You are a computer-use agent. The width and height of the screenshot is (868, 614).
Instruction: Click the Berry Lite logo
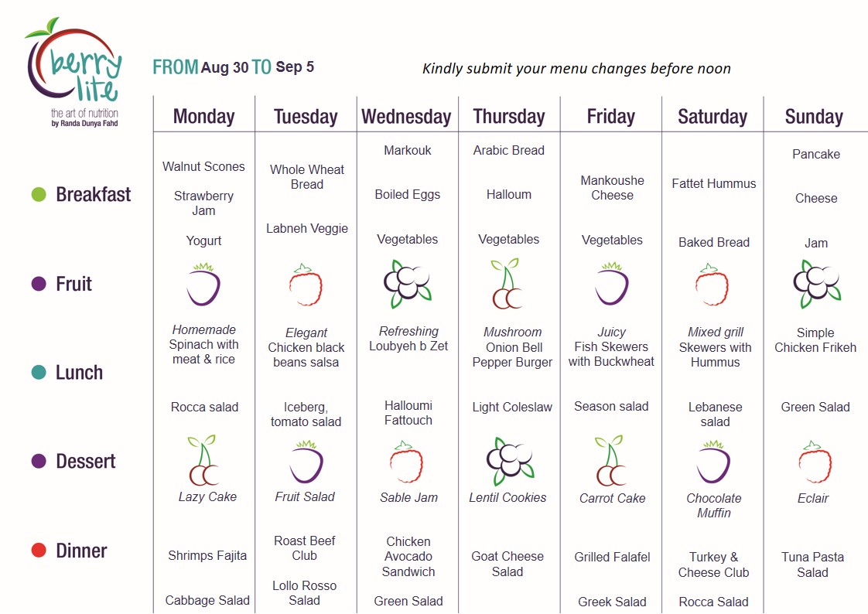73,73
